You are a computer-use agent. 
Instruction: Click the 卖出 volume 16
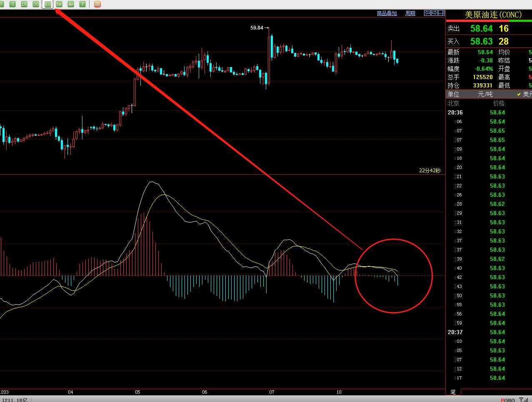tap(504, 28)
